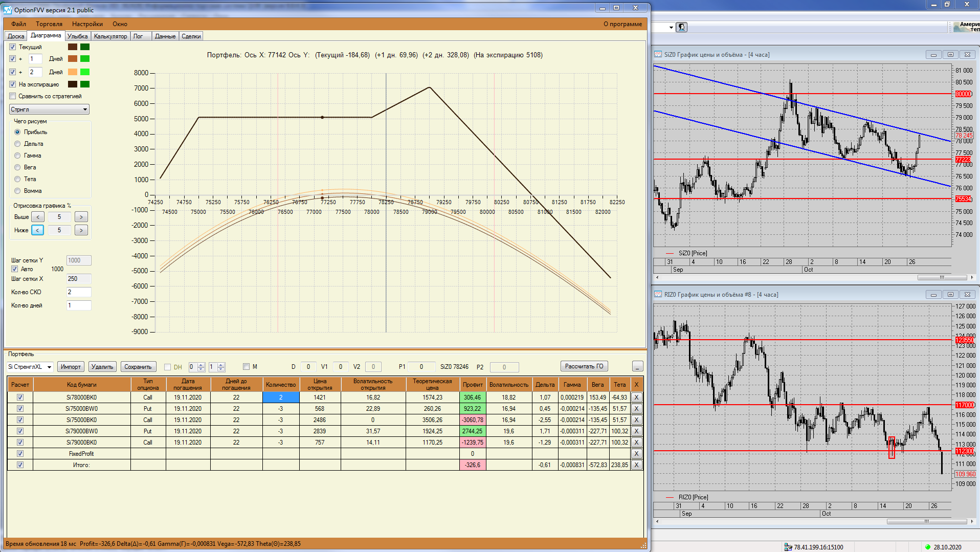The height and width of the screenshot is (552, 980).
Task: Toggle the Авто grid step checkbox
Action: coord(15,269)
